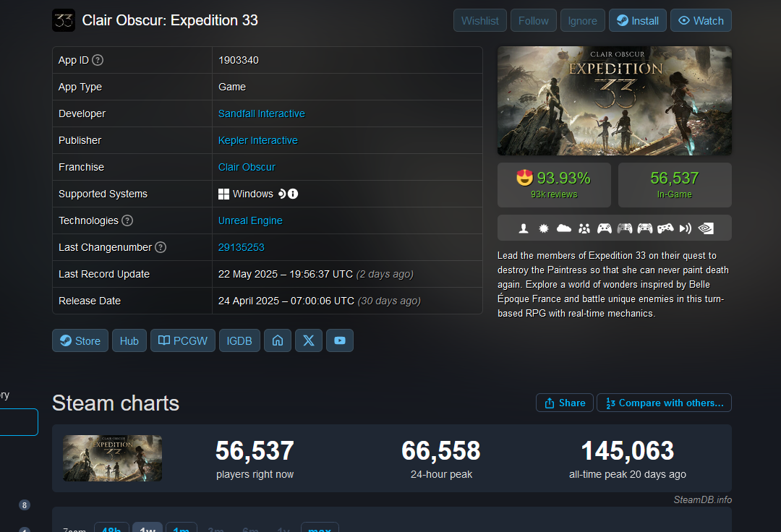Open the App ID help question mark
781x532 pixels.
click(x=98, y=60)
